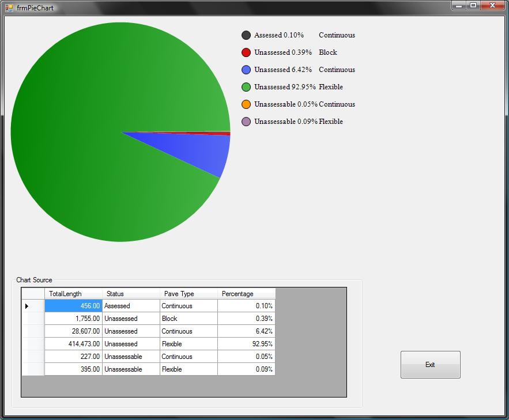Sort by the TotalLength column header
Screen dimensions: 509x420
[x=73, y=294]
